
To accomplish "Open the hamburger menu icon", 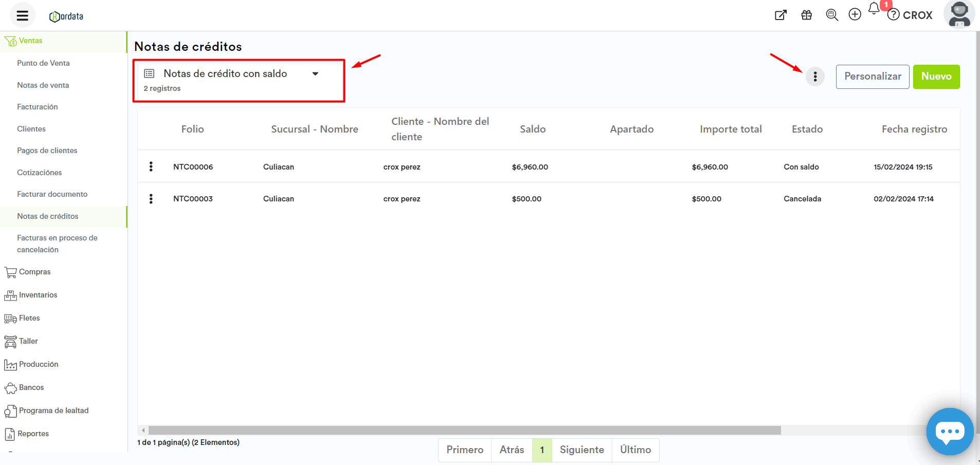I will click(x=22, y=15).
